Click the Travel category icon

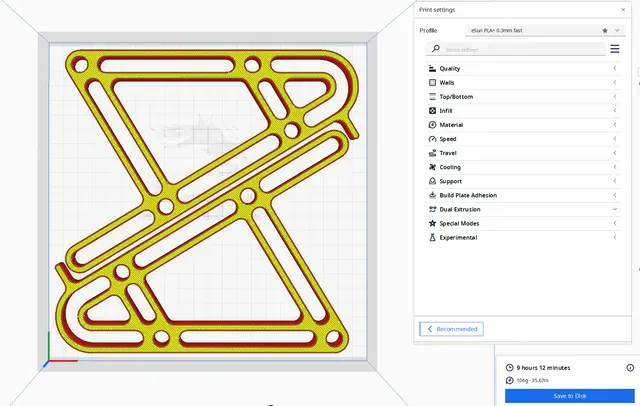pos(432,153)
